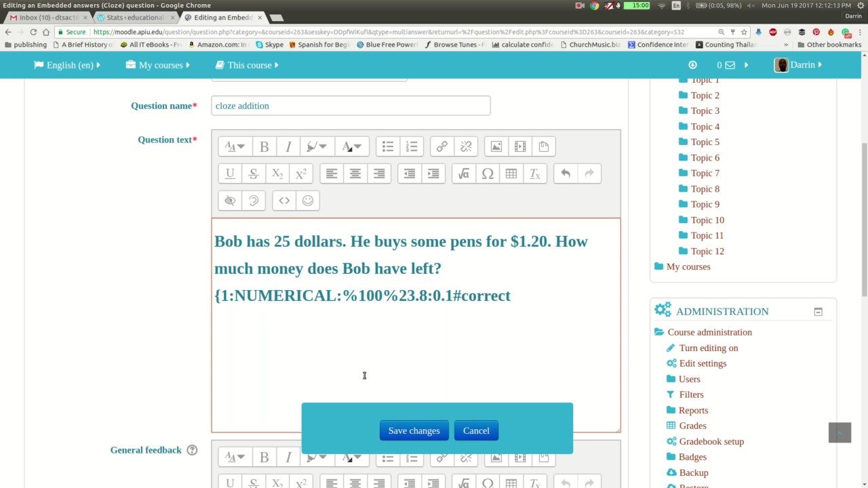Open Topic 2 in navigation
The width and height of the screenshot is (868, 488).
[x=705, y=96]
